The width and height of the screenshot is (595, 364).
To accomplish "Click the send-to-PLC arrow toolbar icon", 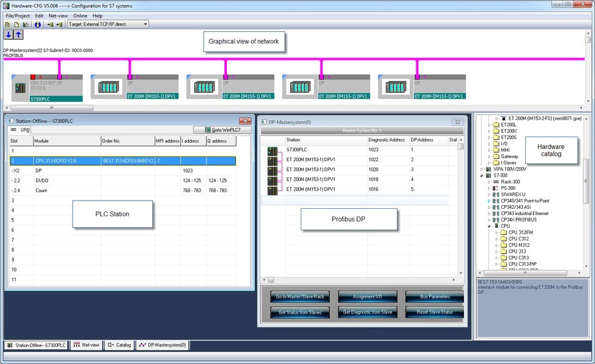I will [49, 24].
